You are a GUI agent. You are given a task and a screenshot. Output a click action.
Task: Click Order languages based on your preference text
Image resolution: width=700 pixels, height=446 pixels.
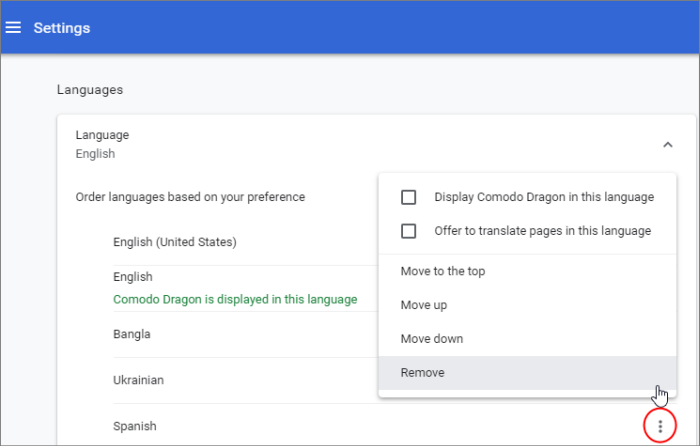click(x=190, y=197)
